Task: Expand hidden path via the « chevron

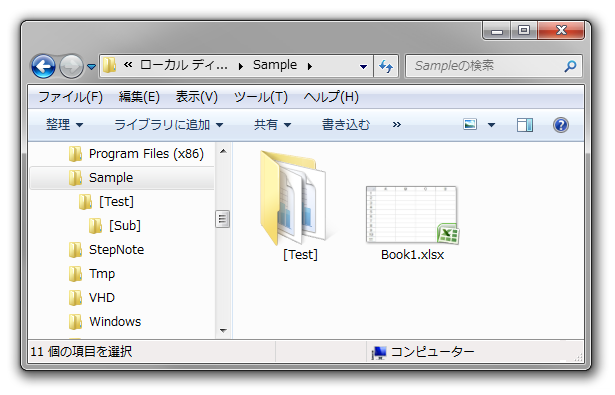Action: [x=128, y=65]
